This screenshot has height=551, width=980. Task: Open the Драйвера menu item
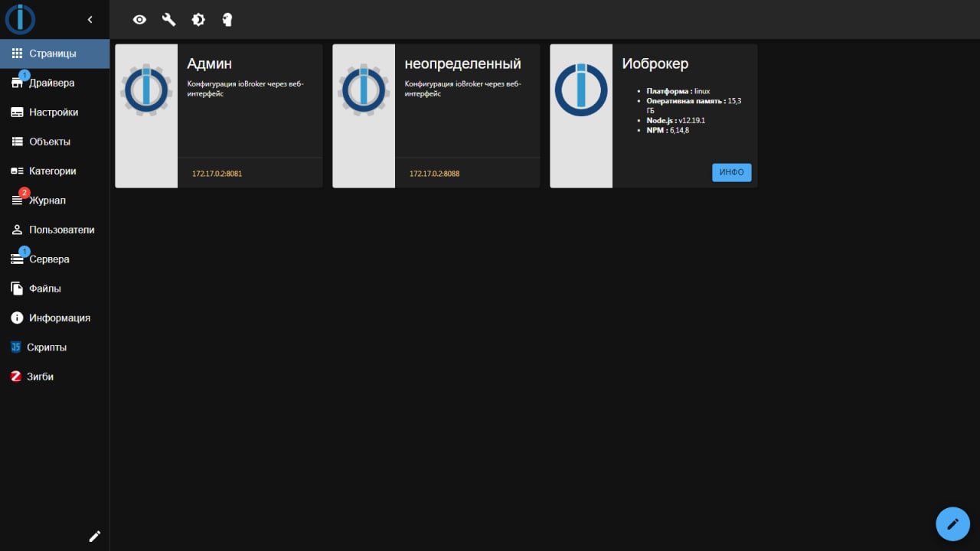[x=54, y=83]
